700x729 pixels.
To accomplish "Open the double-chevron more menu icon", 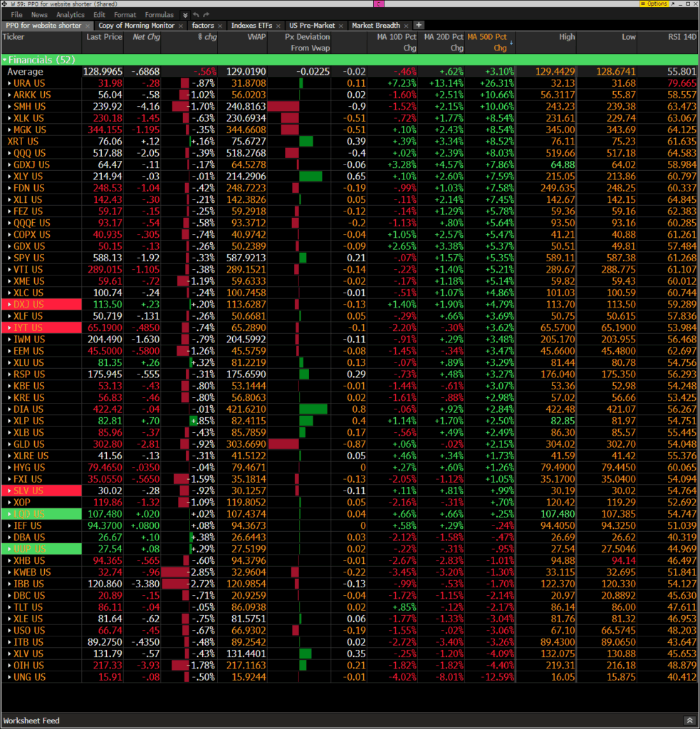I will (x=185, y=15).
